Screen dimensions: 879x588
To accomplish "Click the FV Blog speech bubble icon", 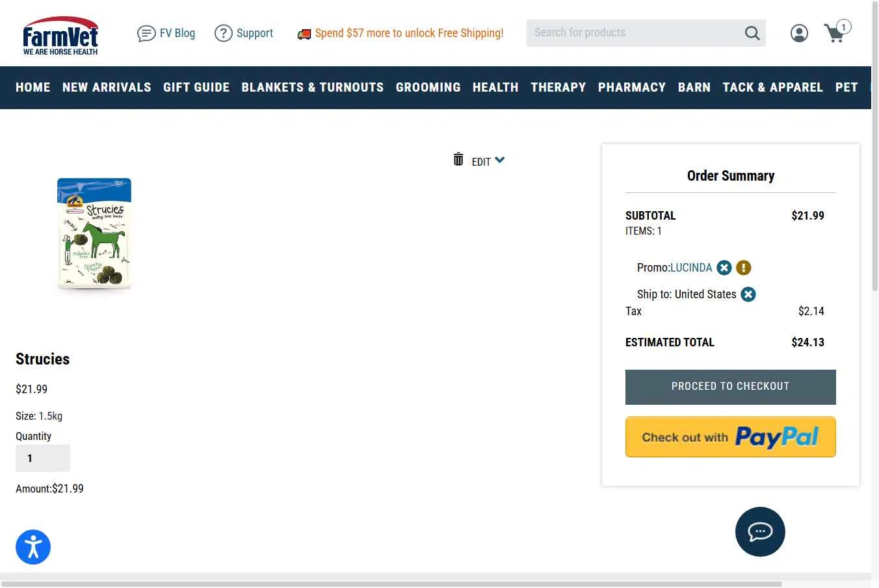I will point(146,33).
